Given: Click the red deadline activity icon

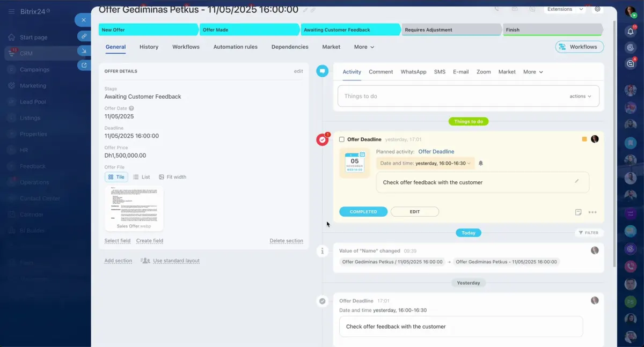Looking at the screenshot, I should click(322, 140).
